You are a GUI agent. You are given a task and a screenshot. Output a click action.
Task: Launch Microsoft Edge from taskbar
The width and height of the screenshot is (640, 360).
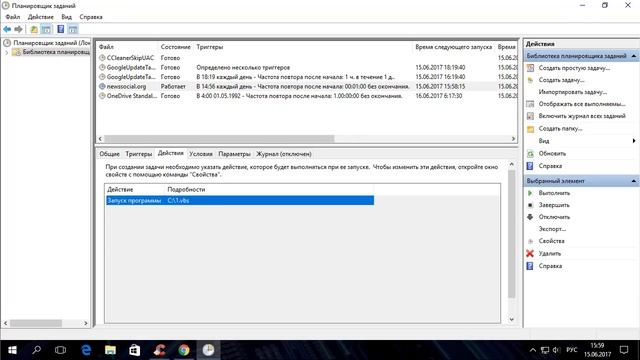coord(86,350)
